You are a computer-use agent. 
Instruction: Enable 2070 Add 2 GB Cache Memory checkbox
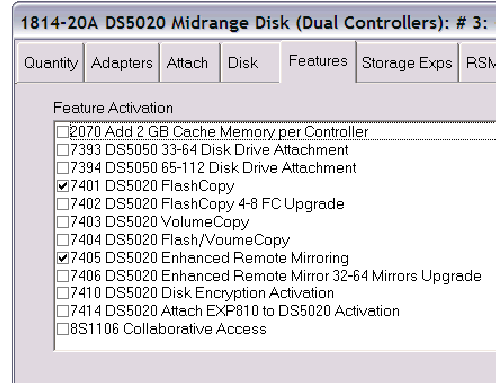[63, 132]
